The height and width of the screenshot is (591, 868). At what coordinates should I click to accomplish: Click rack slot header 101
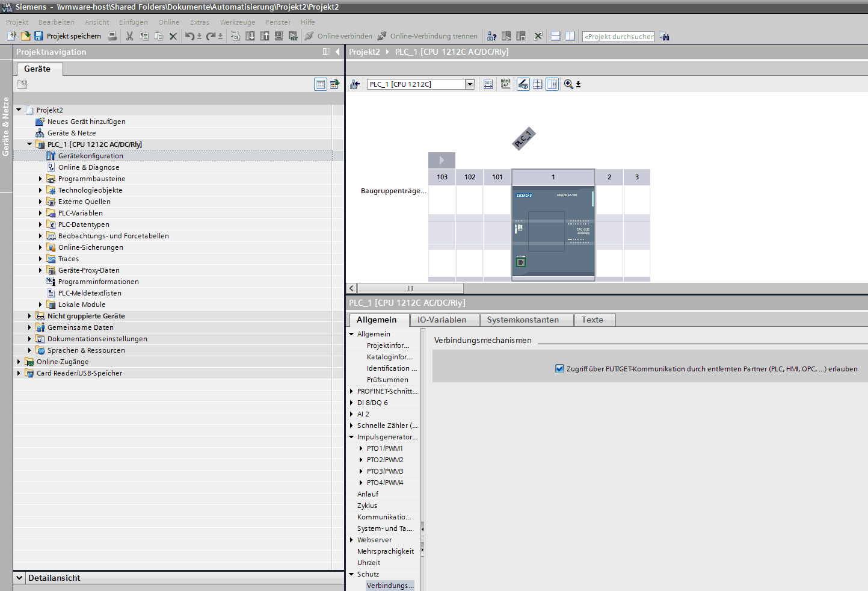pyautogui.click(x=497, y=177)
